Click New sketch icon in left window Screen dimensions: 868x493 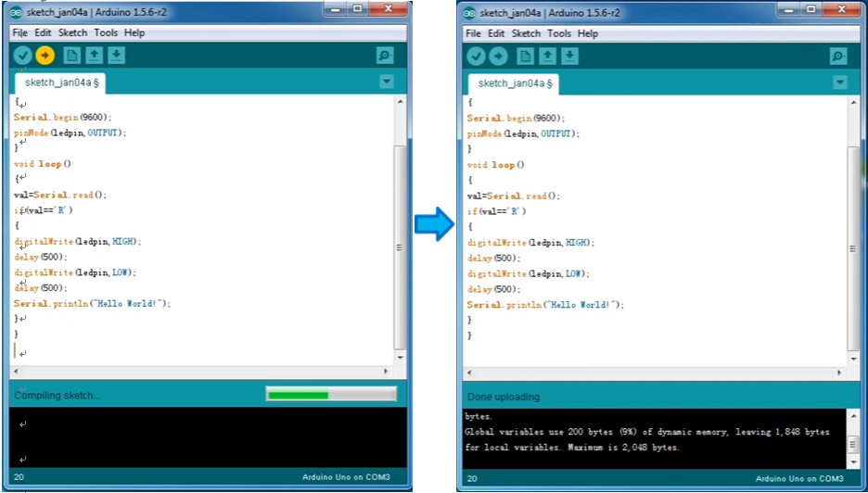(x=71, y=56)
